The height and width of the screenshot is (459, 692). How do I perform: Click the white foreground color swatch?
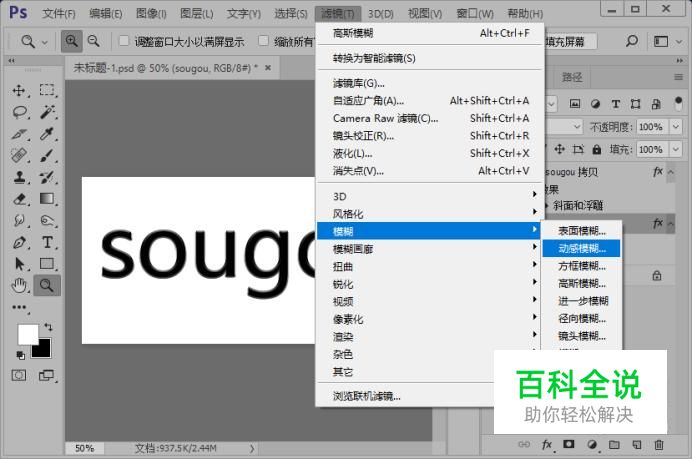click(27, 334)
